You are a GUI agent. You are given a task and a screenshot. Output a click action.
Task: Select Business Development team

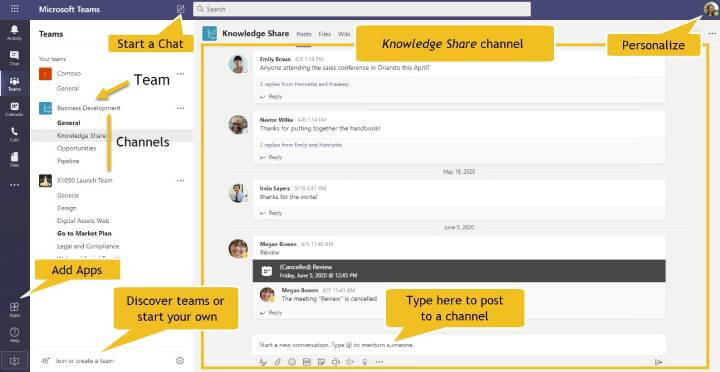click(89, 108)
